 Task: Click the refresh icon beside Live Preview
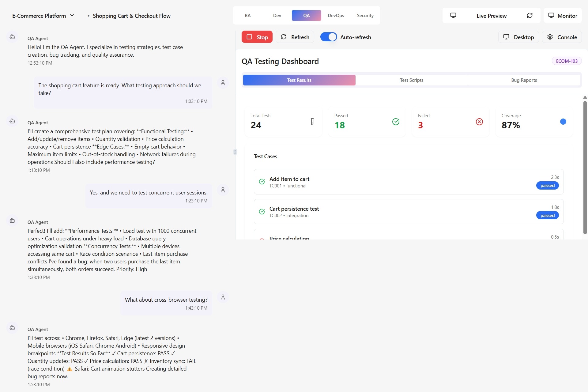point(530,15)
